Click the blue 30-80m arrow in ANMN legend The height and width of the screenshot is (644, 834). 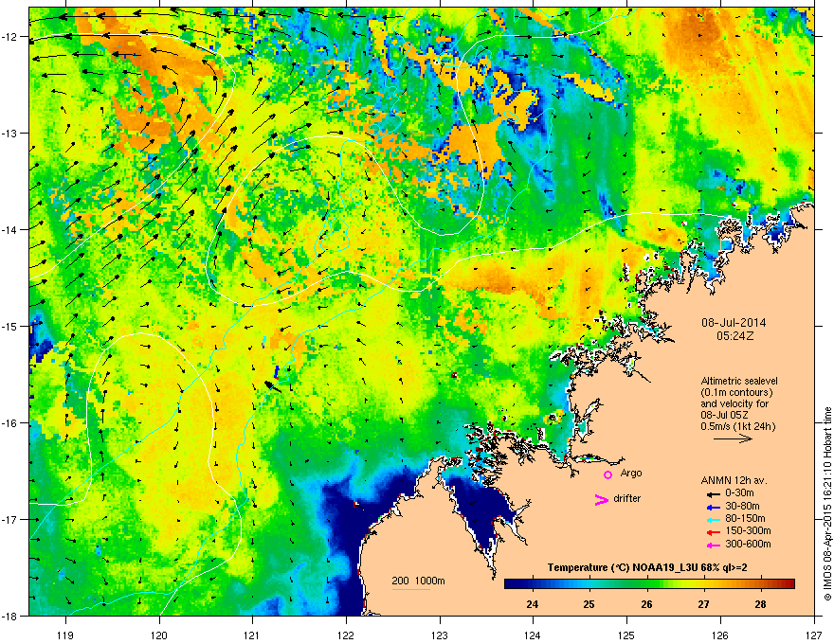[x=714, y=508]
